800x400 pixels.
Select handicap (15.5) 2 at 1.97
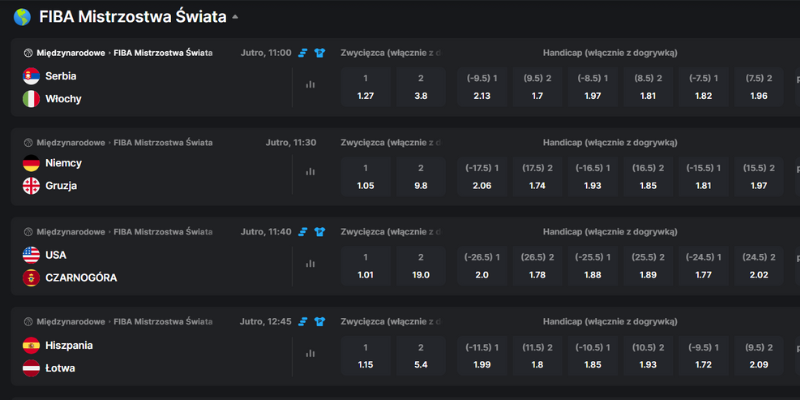point(761,177)
